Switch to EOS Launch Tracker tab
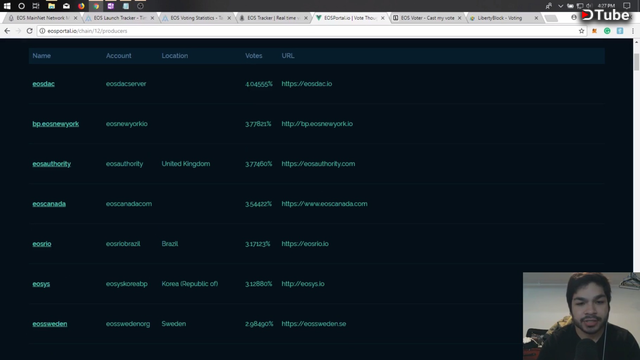Image resolution: width=640 pixels, height=360 pixels. pyautogui.click(x=118, y=18)
